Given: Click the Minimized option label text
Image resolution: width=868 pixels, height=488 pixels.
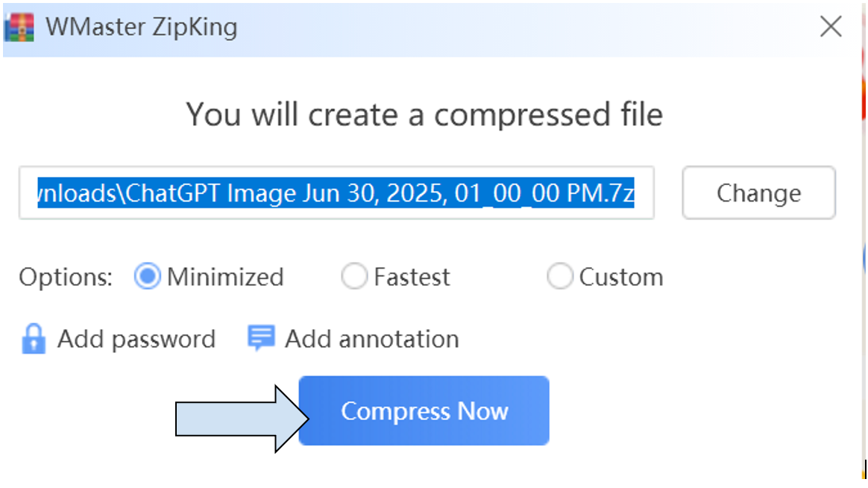Looking at the screenshot, I should click(x=225, y=278).
